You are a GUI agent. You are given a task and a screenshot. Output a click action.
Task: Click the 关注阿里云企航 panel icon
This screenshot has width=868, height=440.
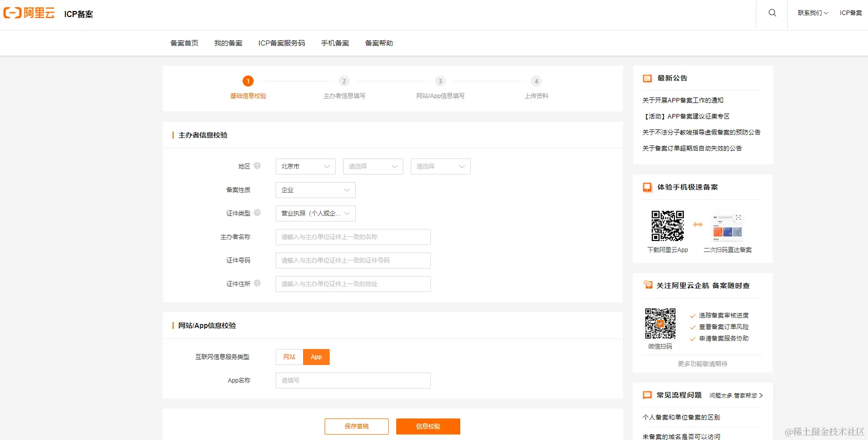tap(648, 284)
